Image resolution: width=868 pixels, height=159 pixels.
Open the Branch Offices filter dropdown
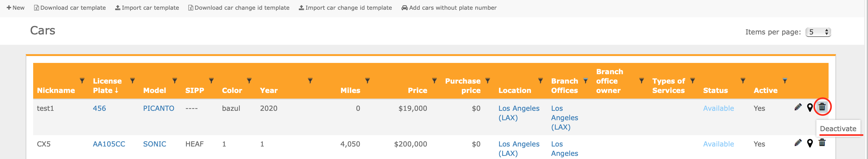point(585,81)
